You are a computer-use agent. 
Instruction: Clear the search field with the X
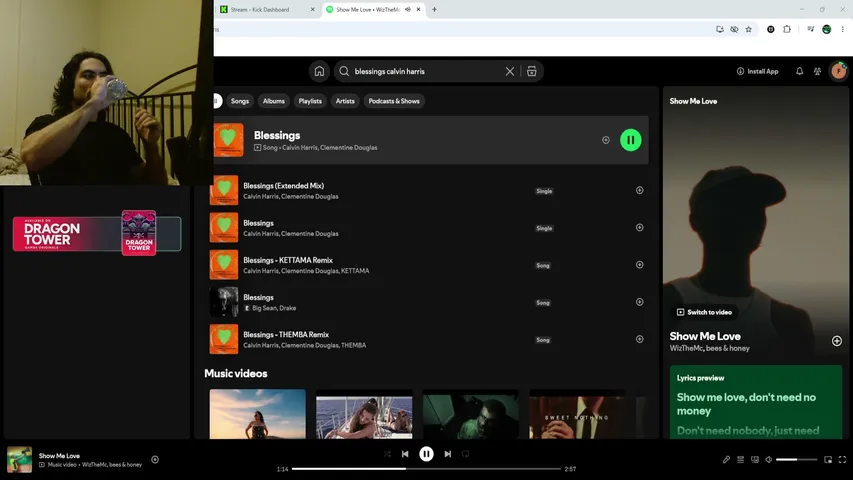pyautogui.click(x=510, y=71)
